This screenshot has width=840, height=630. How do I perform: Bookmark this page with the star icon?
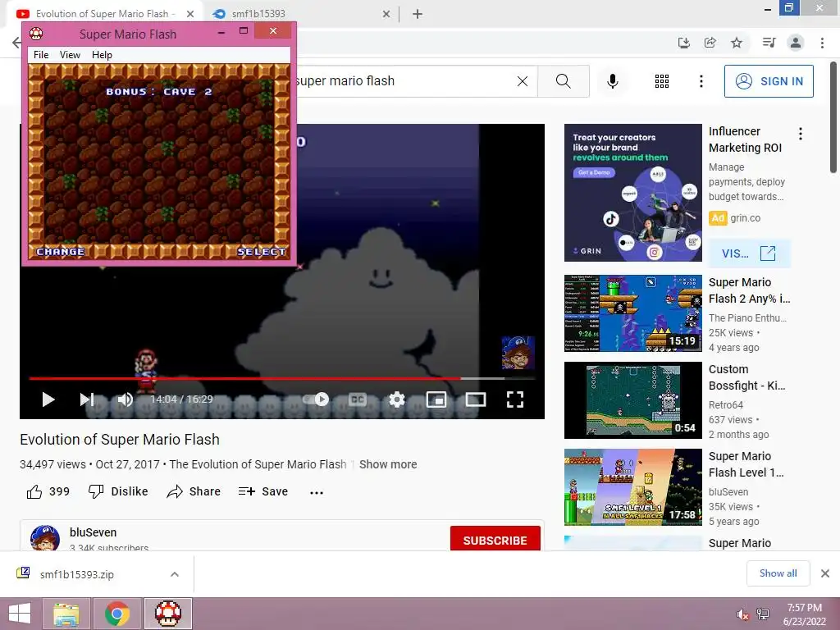pos(737,43)
